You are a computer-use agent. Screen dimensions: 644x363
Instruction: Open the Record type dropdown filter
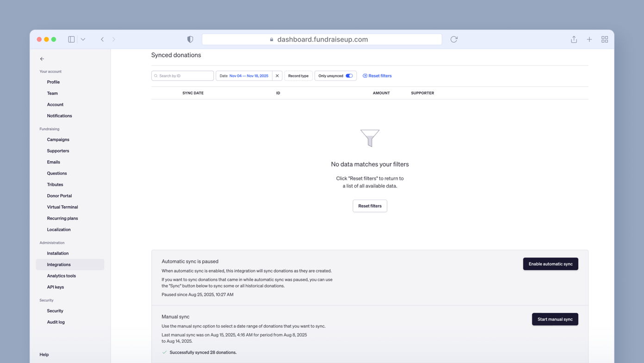pyautogui.click(x=298, y=75)
